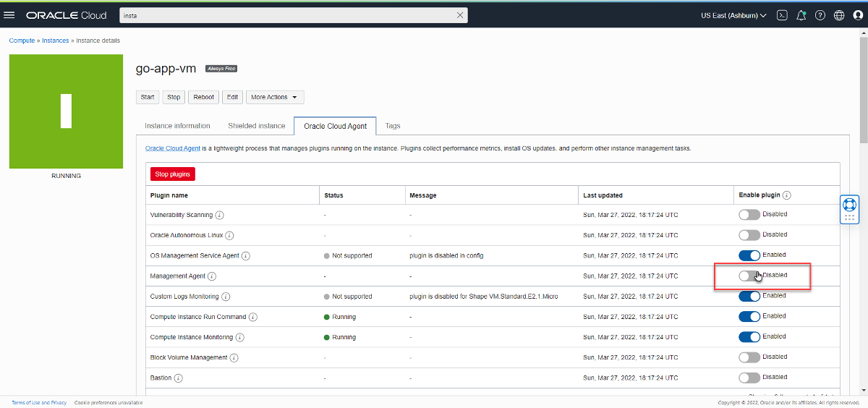Click info icon next to Block Volume Management

click(x=234, y=357)
